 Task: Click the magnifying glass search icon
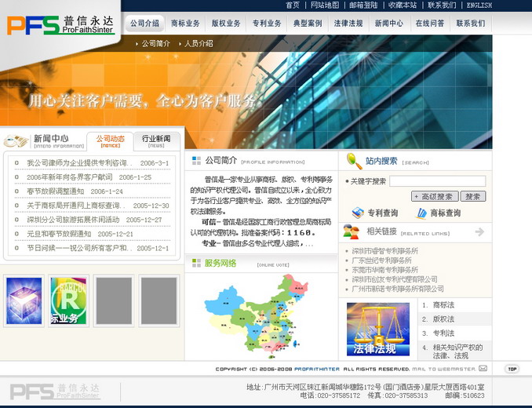point(354,161)
